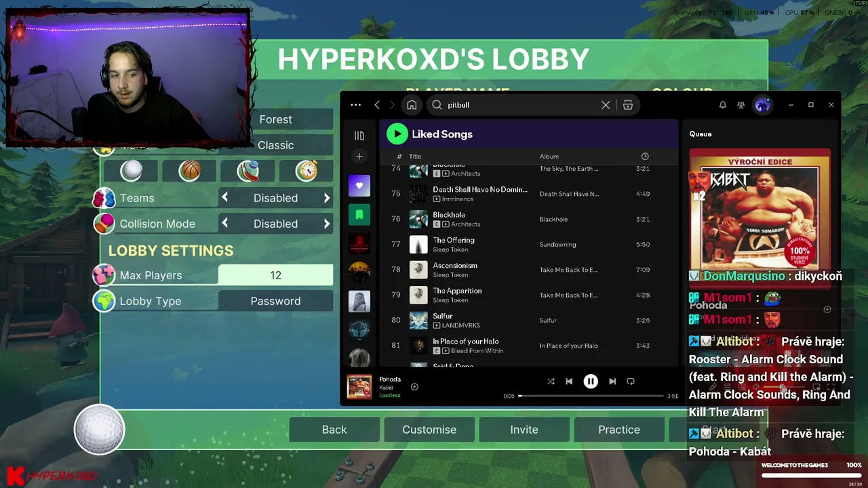868x488 pixels.
Task: Open the Customise menu in the lobby
Action: 429,430
